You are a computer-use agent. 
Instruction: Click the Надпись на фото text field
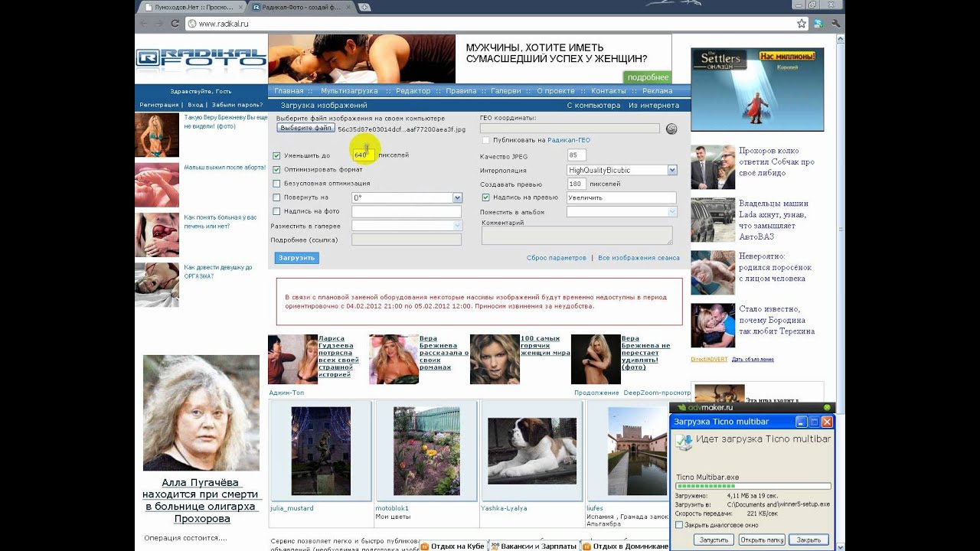tap(407, 212)
